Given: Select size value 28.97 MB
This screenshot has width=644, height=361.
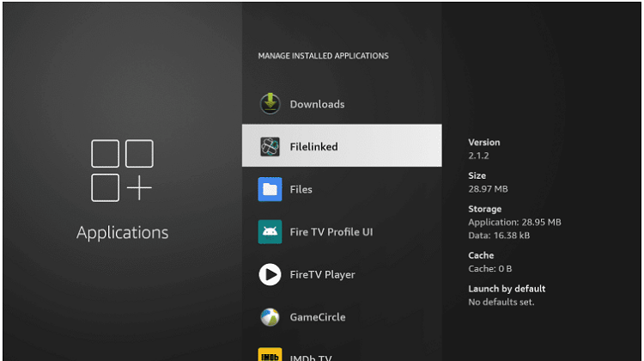Looking at the screenshot, I should [x=488, y=189].
